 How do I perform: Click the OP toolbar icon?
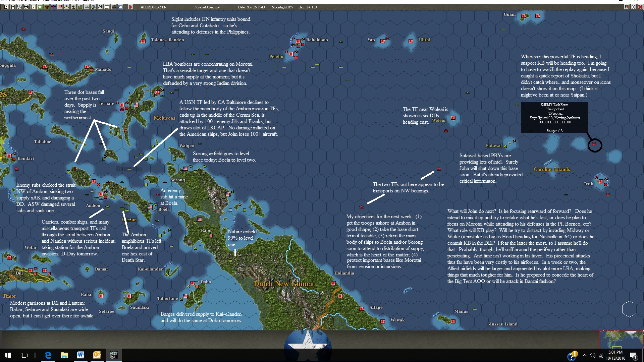[107, 7]
